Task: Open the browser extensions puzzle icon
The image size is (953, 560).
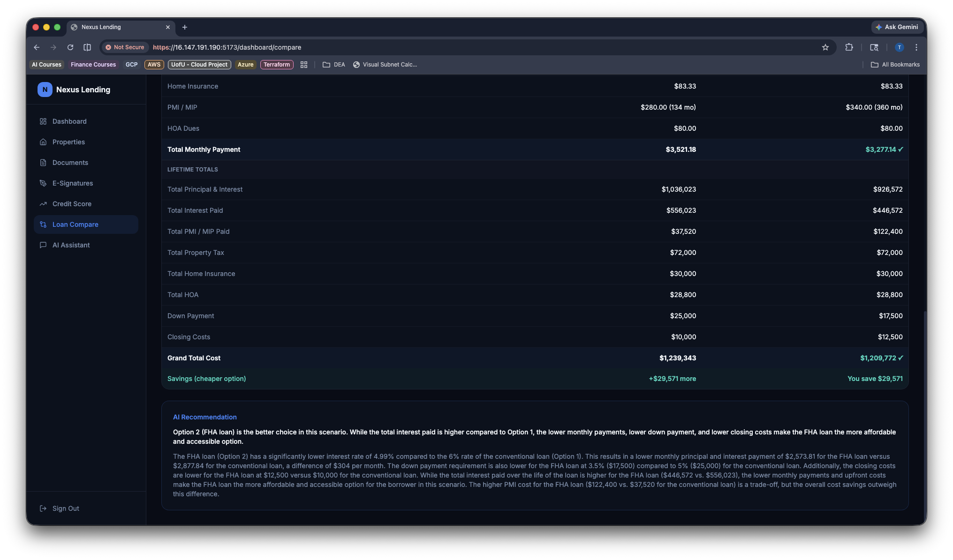Action: tap(849, 47)
